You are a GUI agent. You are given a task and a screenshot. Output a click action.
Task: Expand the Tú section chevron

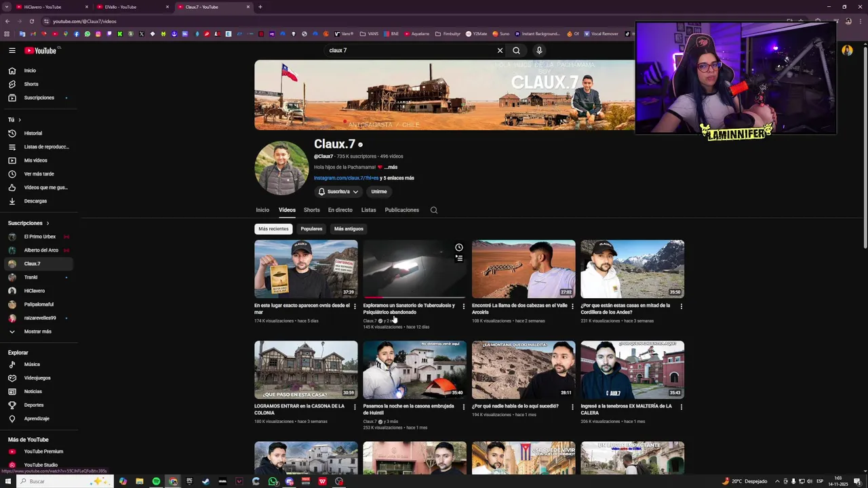click(x=19, y=120)
